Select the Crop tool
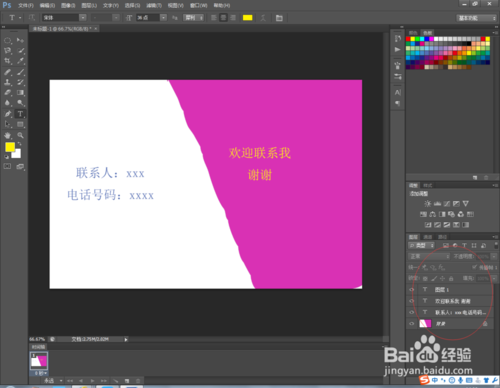This screenshot has width=500, height=388. tap(8, 61)
